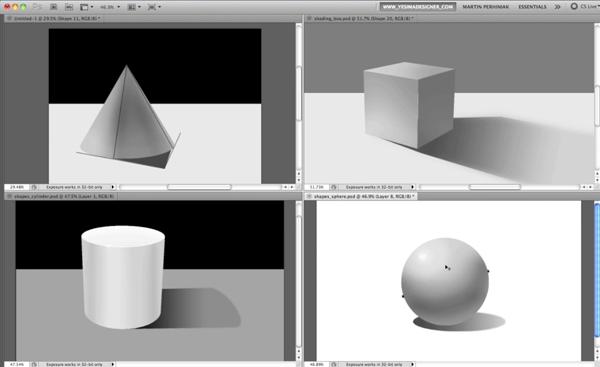600x367 pixels.
Task: Click the 46.89% zoom field of shapes_sphere
Action: point(316,364)
